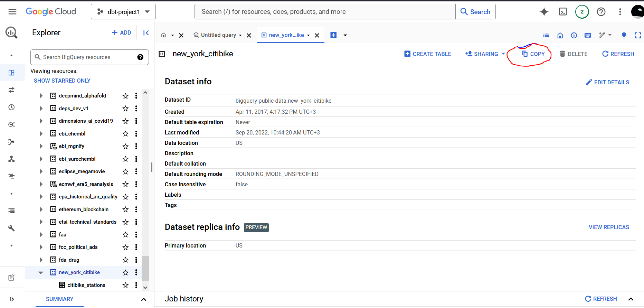Open the wrench tools sidebar icon
Image resolution: width=644 pixels, height=308 pixels.
coord(11,228)
